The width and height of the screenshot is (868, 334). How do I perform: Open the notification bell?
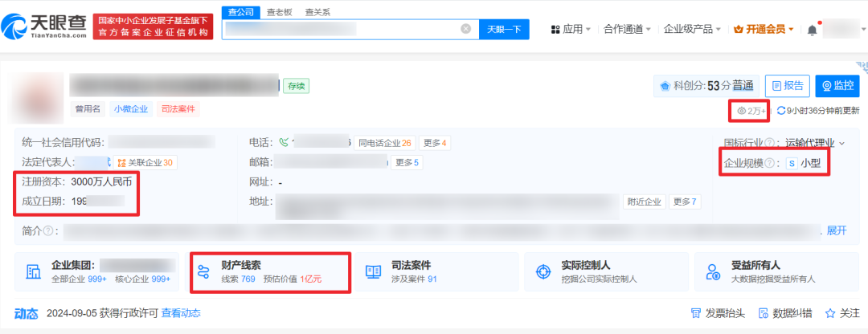[x=812, y=30]
